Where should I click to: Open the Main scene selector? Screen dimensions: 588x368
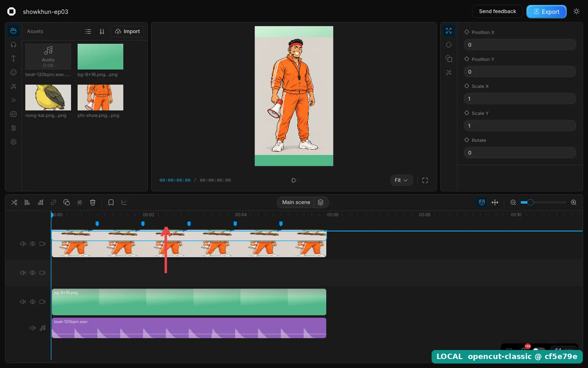point(296,202)
